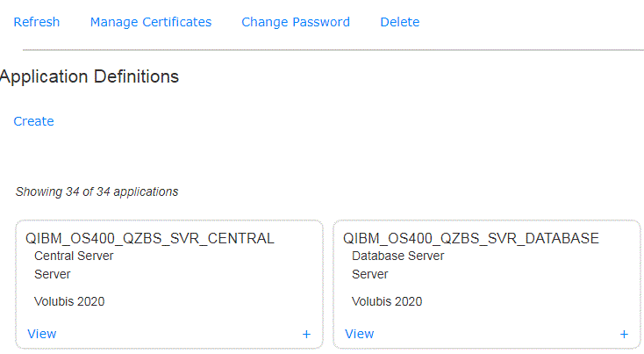View the QIBM_OS400_QZBS_SVR_CENTRAL application
The width and height of the screenshot is (644, 354).
[42, 334]
